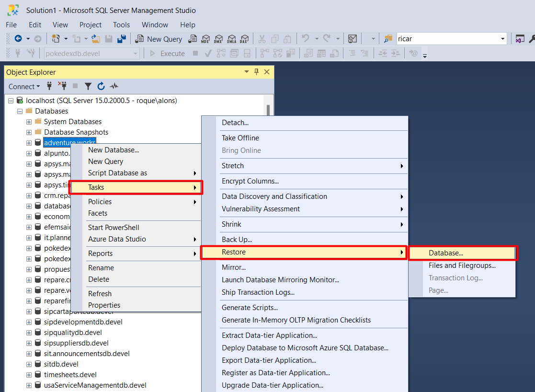This screenshot has height=392, width=535.
Task: Click the Navigate Backward arrow icon
Action: 18,39
